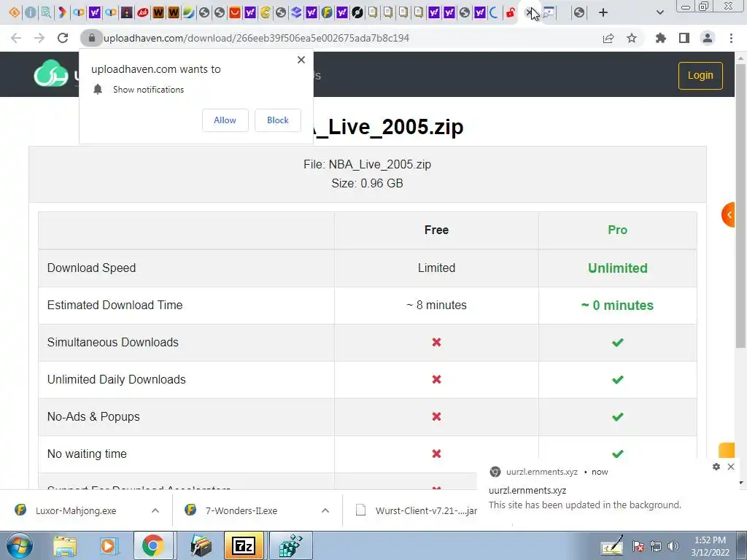Open the volume speaker tray icon
The width and height of the screenshot is (747, 560).
coord(673,546)
